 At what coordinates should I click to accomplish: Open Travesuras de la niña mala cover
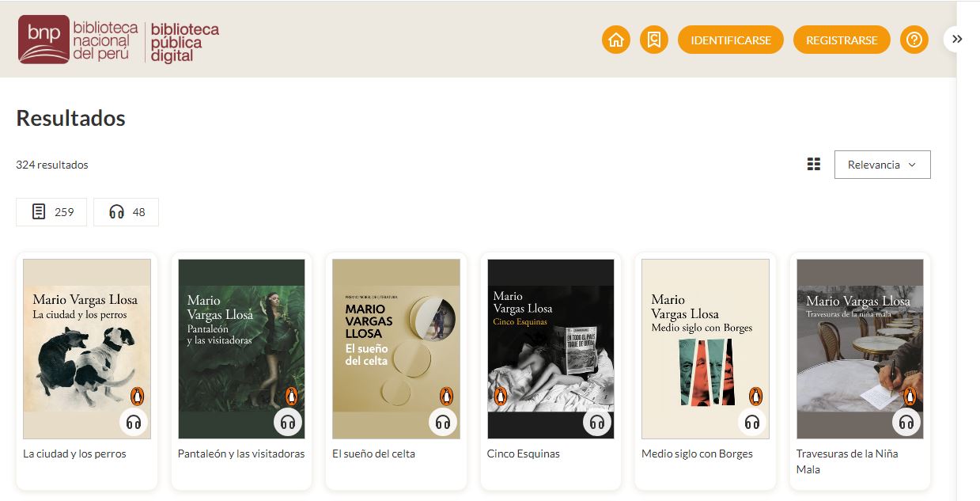pos(860,349)
